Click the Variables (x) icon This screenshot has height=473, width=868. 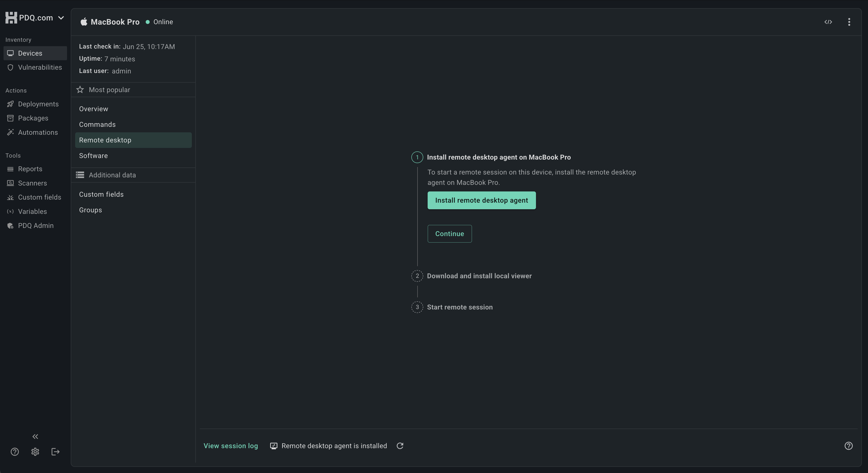(11, 211)
